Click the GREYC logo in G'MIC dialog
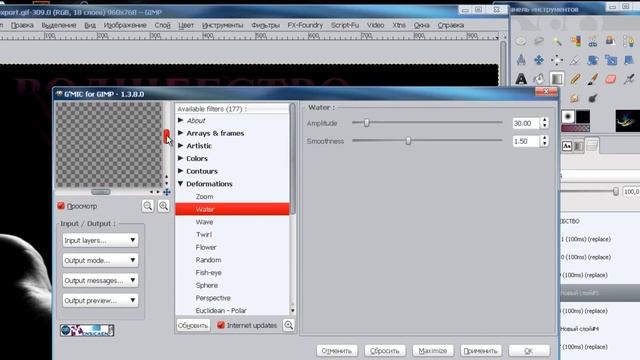The width and height of the screenshot is (640, 360). pos(87,330)
